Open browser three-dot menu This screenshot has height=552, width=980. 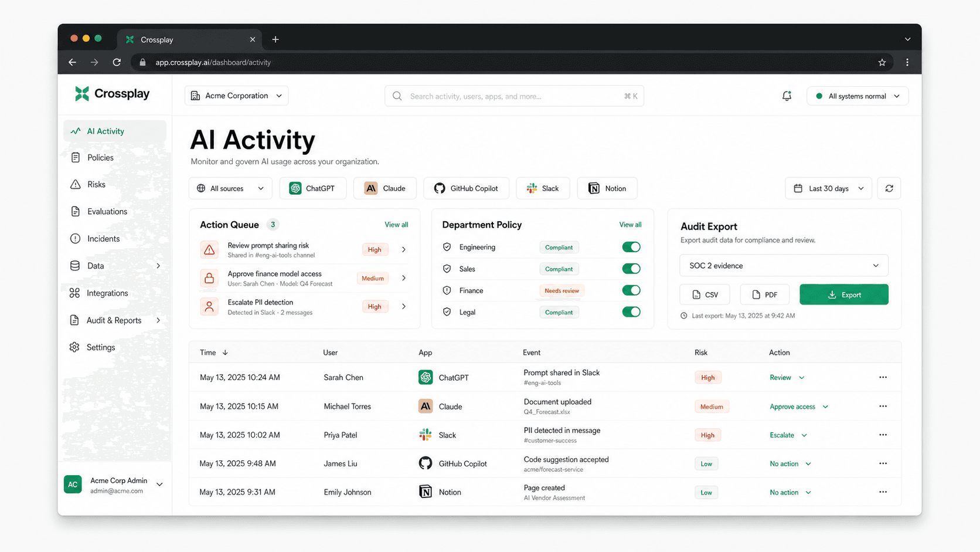pyautogui.click(x=907, y=62)
